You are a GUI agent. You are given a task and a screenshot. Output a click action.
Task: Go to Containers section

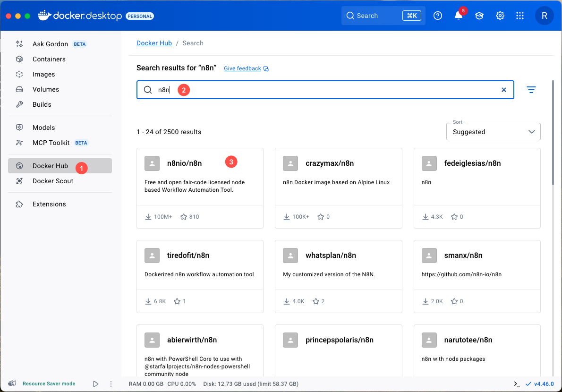(60, 59)
